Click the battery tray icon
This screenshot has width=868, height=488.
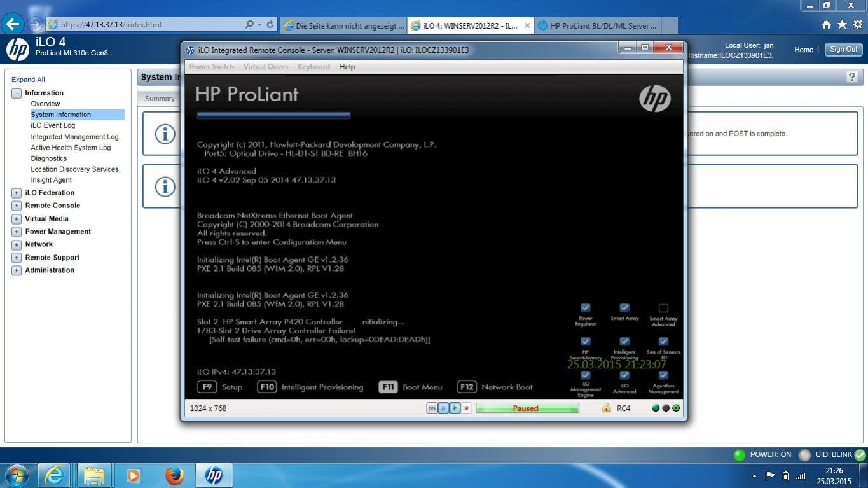point(785,476)
